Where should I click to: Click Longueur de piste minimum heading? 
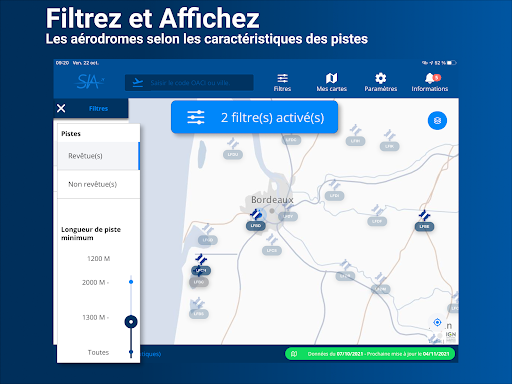click(91, 233)
